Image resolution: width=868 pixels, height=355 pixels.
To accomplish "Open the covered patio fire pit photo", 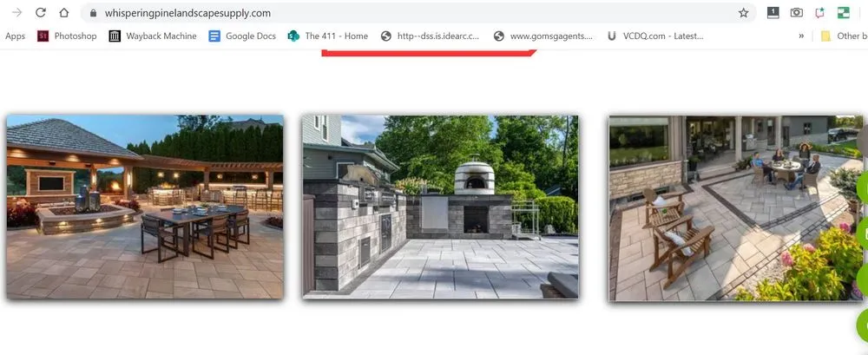I will click(145, 207).
